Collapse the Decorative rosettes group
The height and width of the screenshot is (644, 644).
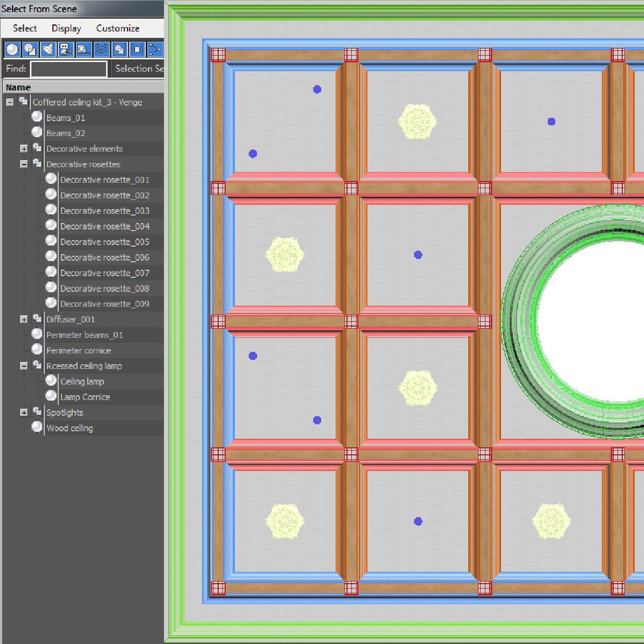pyautogui.click(x=24, y=165)
